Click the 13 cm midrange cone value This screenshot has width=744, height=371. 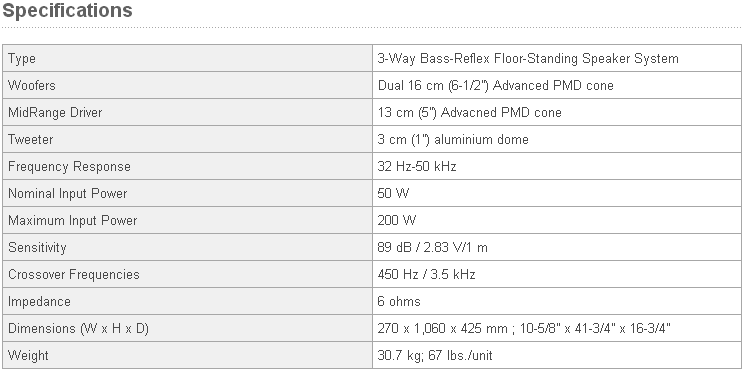(x=470, y=112)
